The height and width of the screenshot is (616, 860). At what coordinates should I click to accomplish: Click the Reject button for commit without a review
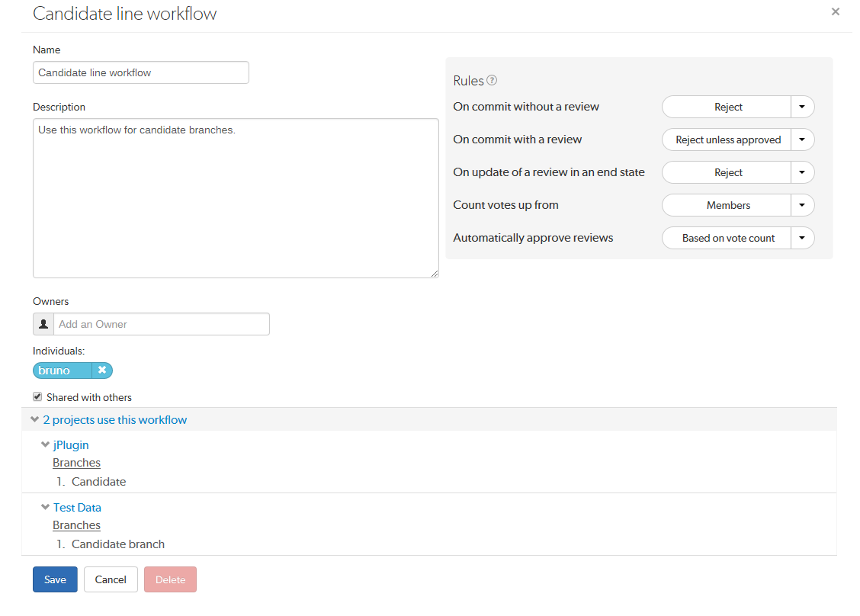727,107
